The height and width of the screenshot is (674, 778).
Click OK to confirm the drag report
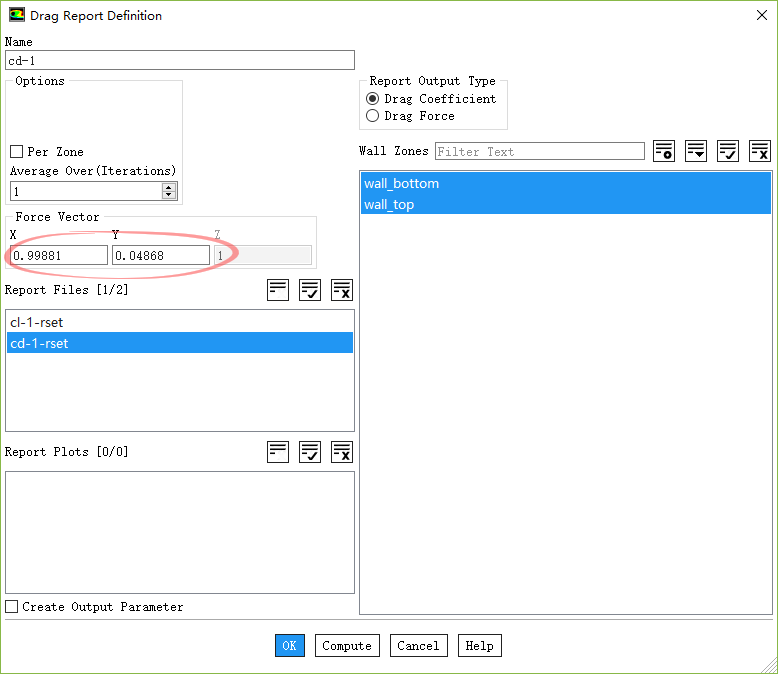[289, 646]
